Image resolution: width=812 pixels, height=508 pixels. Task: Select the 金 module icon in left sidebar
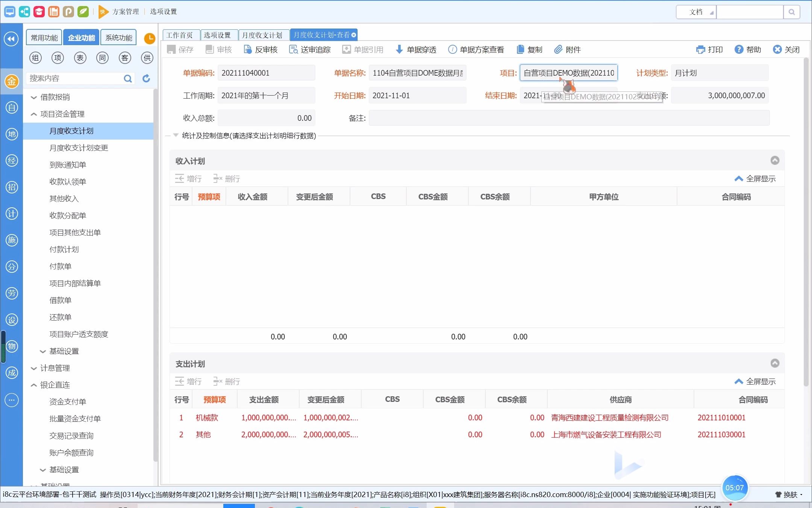tap(11, 81)
